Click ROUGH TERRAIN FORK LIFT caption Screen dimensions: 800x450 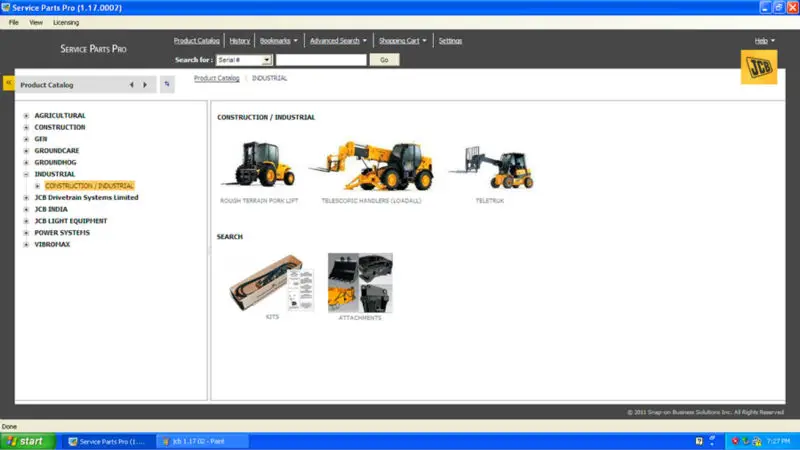[x=259, y=201]
